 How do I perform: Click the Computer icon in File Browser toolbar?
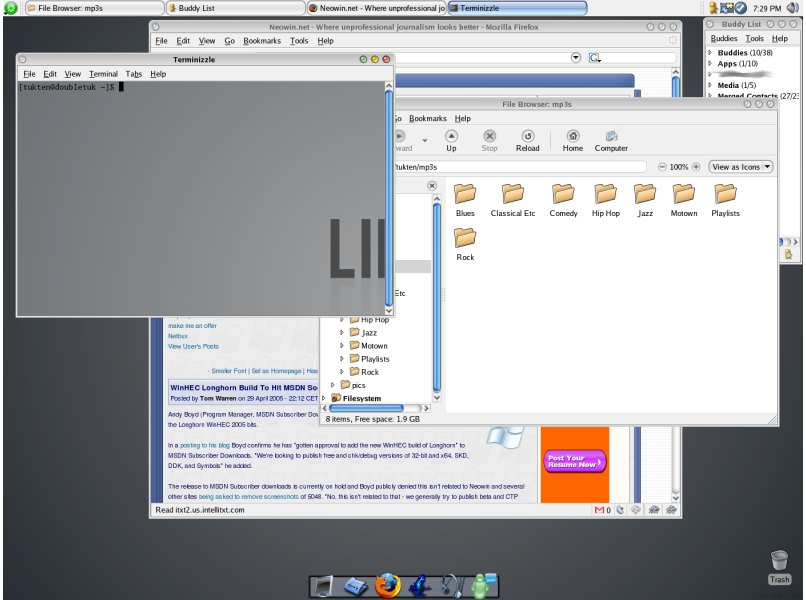click(611, 138)
